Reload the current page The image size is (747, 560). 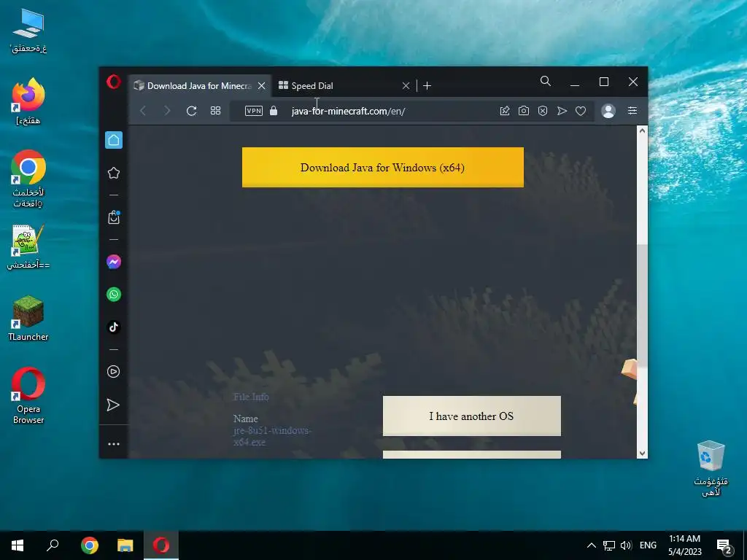pyautogui.click(x=192, y=111)
